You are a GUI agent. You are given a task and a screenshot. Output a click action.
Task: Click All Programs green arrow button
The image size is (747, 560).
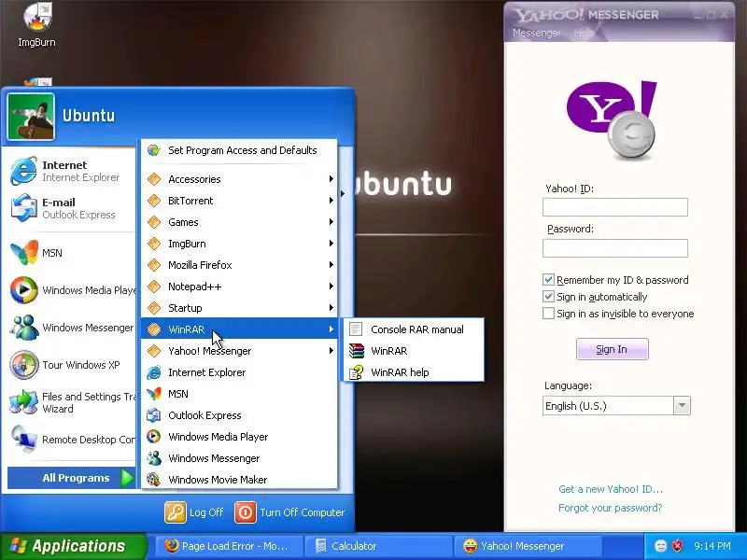point(72,478)
